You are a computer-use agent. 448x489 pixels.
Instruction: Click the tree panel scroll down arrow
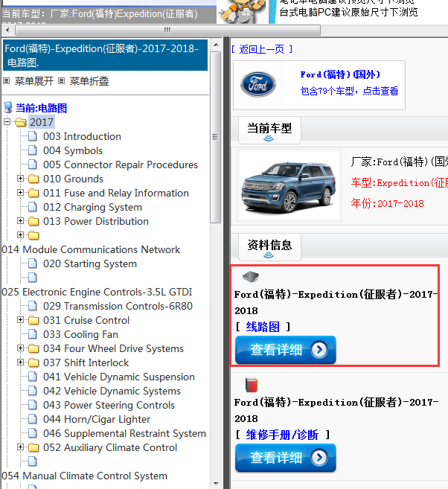[x=216, y=484]
